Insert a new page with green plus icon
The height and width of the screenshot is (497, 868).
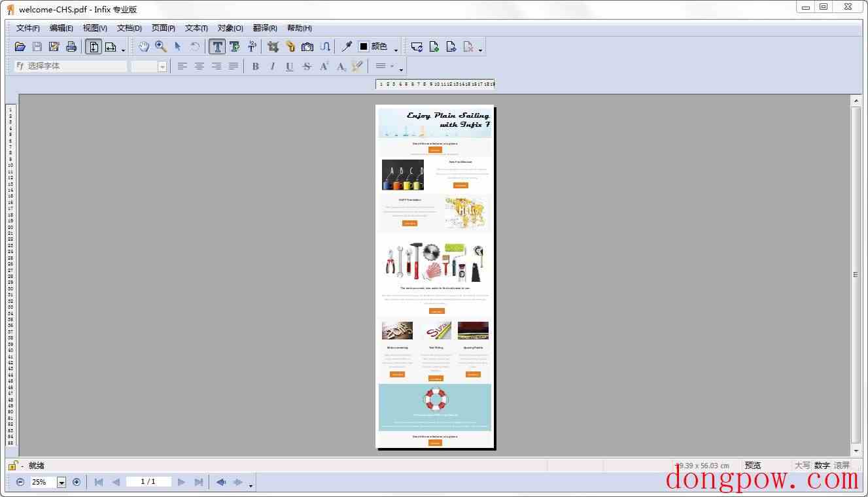(434, 46)
